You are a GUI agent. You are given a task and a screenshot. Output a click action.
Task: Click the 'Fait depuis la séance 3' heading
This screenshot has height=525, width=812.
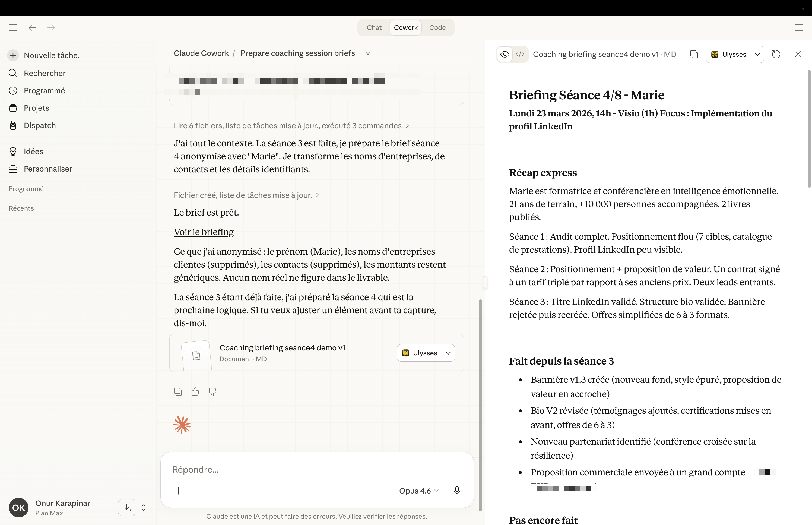point(561,361)
